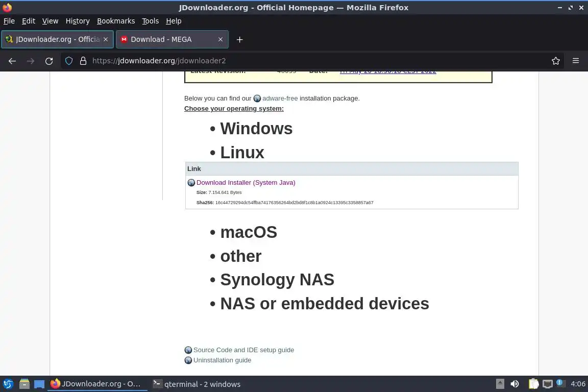Click Download Installer (System Java) link
The image size is (588, 392).
pos(246,183)
